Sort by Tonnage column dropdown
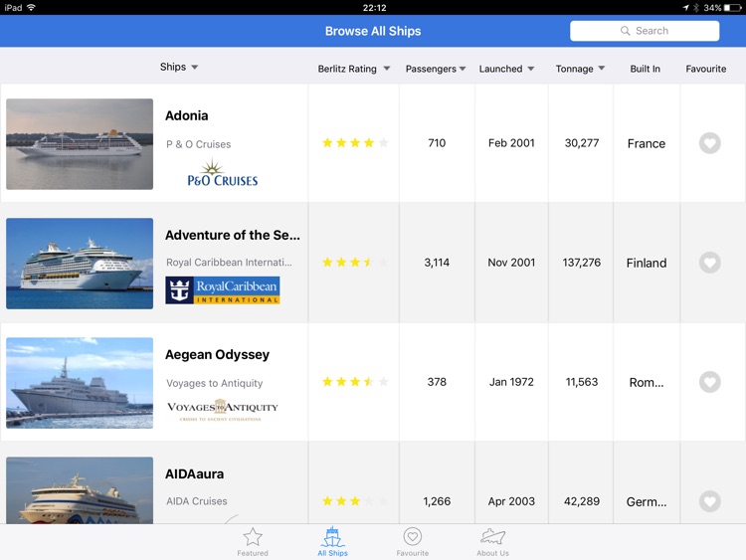 581,69
